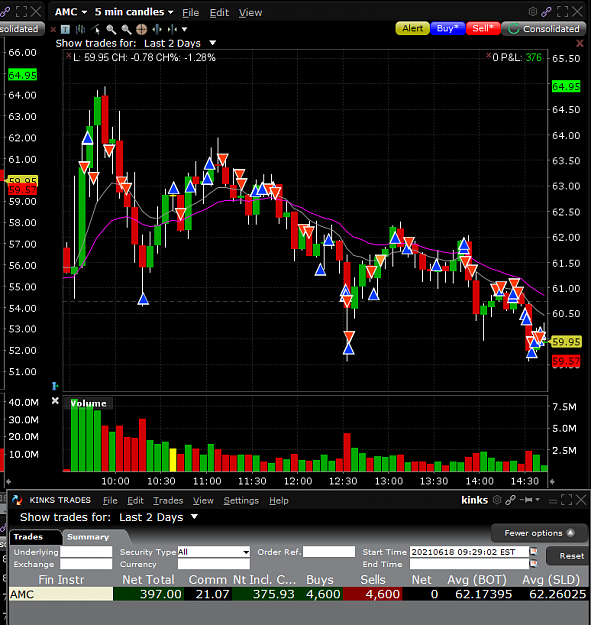Click the blue Buy button
Viewport: 591px width, 625px height.
point(448,28)
